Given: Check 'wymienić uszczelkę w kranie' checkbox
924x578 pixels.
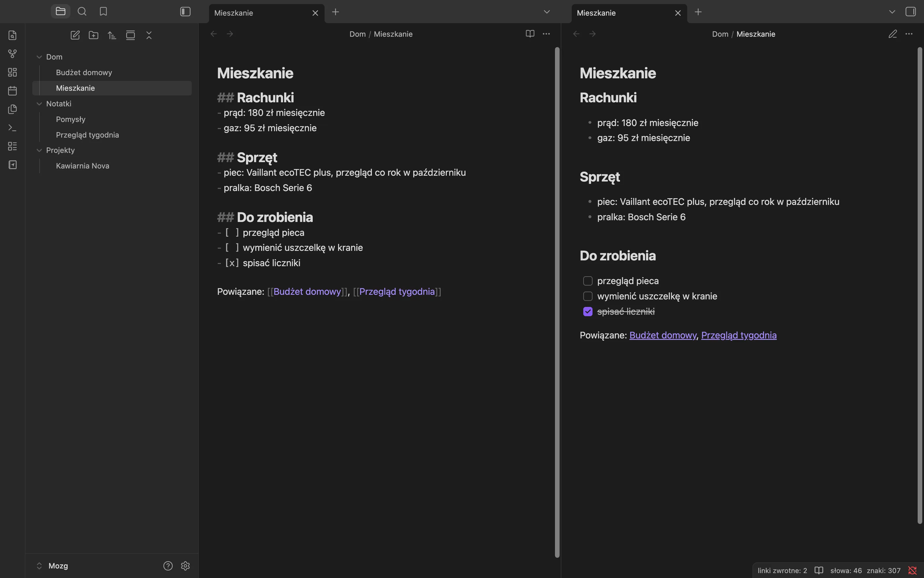Looking at the screenshot, I should pyautogui.click(x=588, y=296).
